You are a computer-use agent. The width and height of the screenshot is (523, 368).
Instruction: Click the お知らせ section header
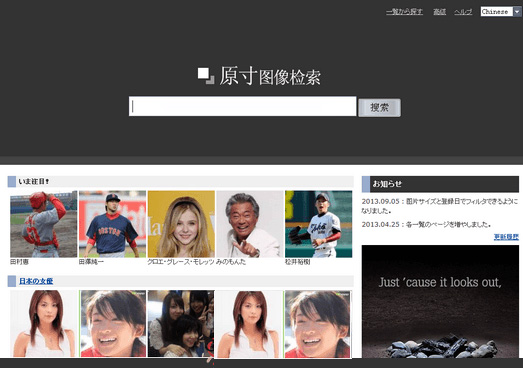click(x=440, y=184)
